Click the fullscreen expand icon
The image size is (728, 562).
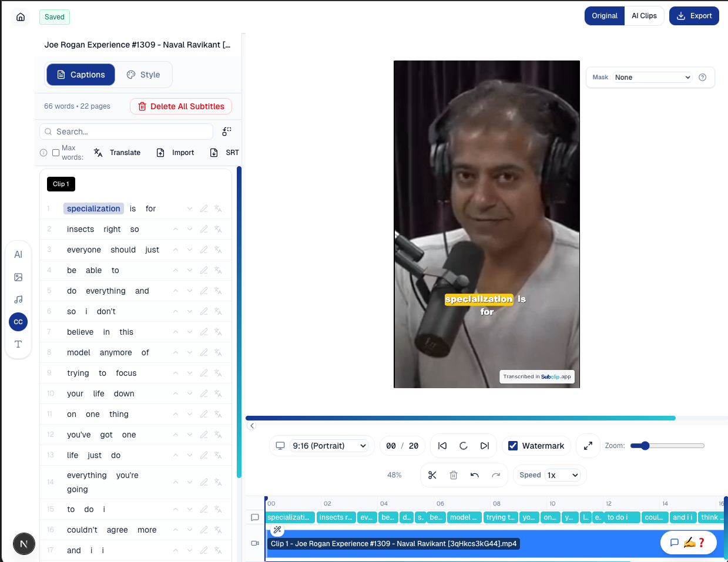point(588,446)
